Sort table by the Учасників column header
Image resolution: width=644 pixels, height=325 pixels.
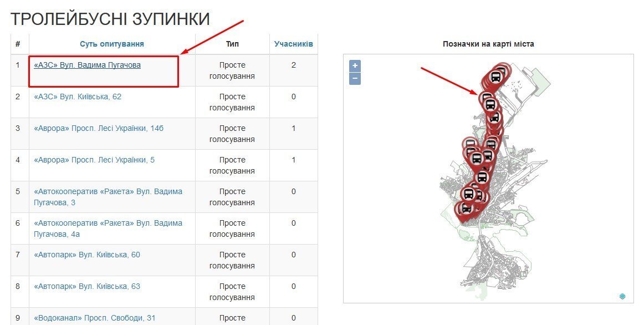coord(293,43)
